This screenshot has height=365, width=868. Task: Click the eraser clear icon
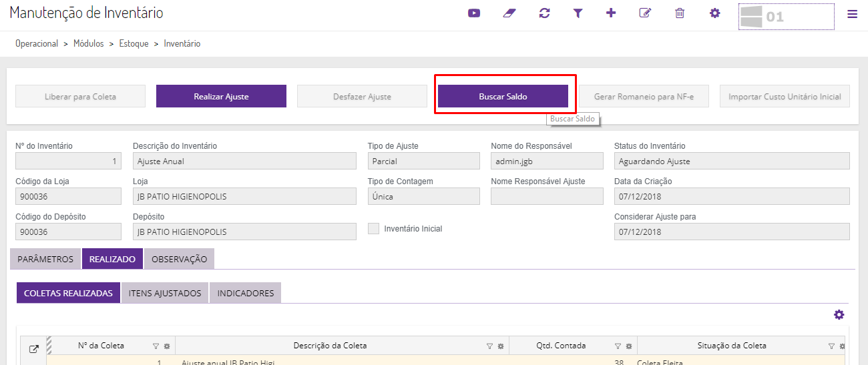point(509,13)
